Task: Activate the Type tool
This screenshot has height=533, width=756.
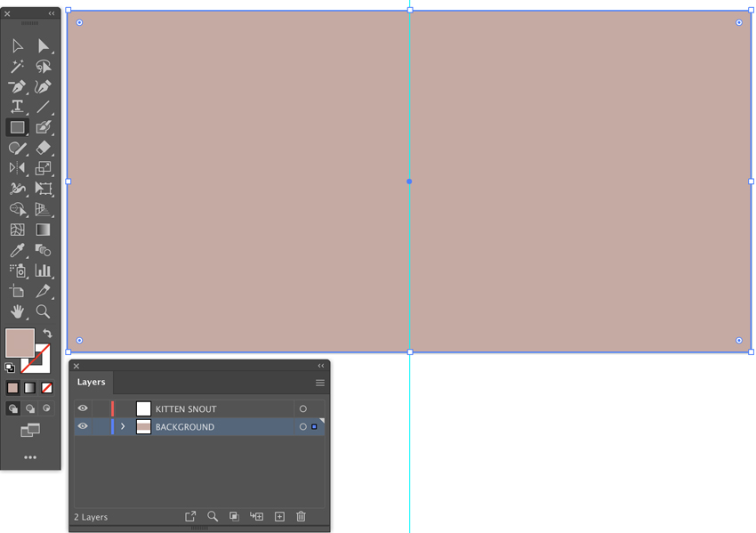Action: click(x=18, y=107)
